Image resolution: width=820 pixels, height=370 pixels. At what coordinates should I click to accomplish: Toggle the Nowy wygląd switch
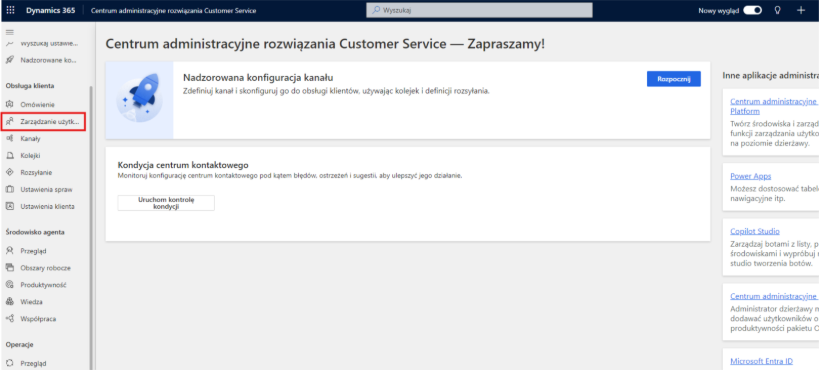coord(753,10)
